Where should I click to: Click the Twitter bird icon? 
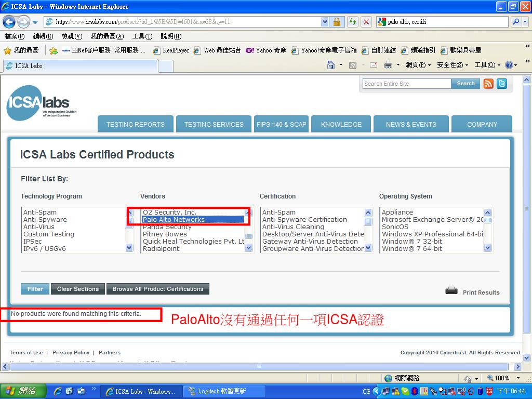[502, 84]
